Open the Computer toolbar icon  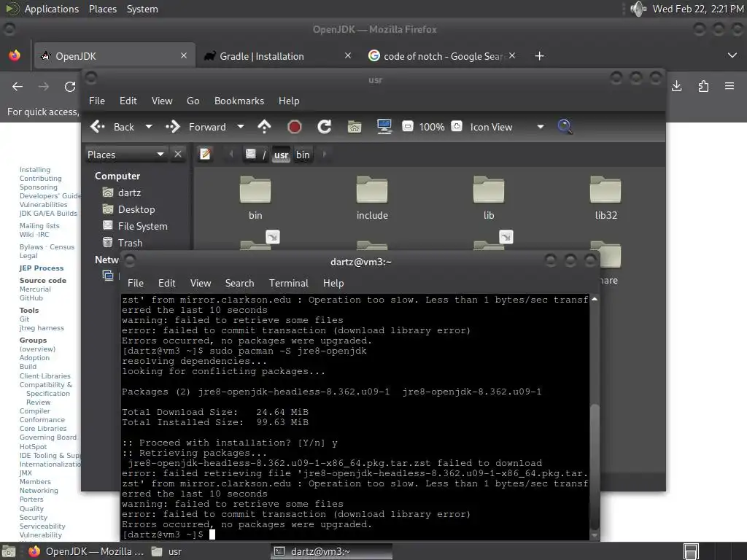pyautogui.click(x=384, y=127)
